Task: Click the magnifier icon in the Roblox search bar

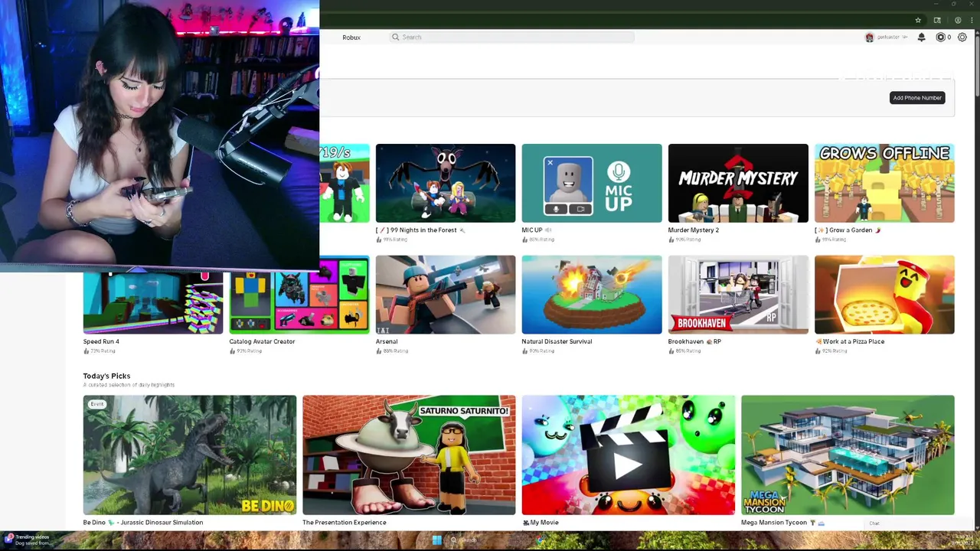Action: (396, 37)
